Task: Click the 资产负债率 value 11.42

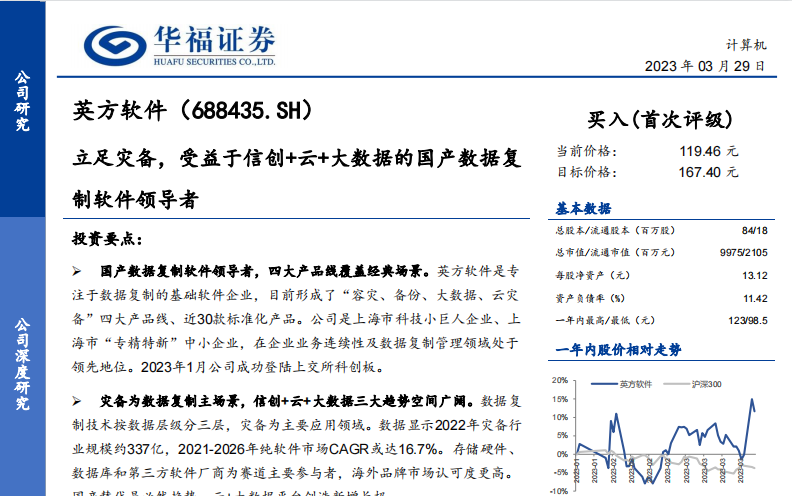Action: pyautogui.click(x=755, y=299)
